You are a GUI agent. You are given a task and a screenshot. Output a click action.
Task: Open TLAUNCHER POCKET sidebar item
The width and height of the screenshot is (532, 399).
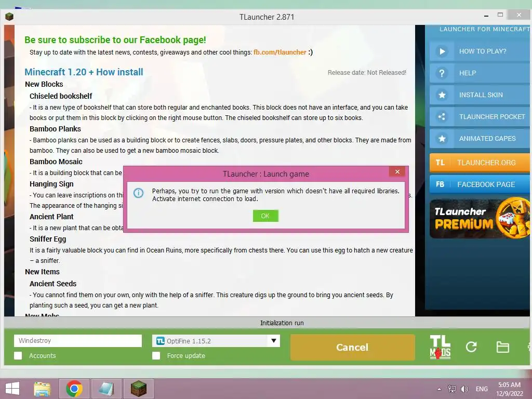(480, 117)
